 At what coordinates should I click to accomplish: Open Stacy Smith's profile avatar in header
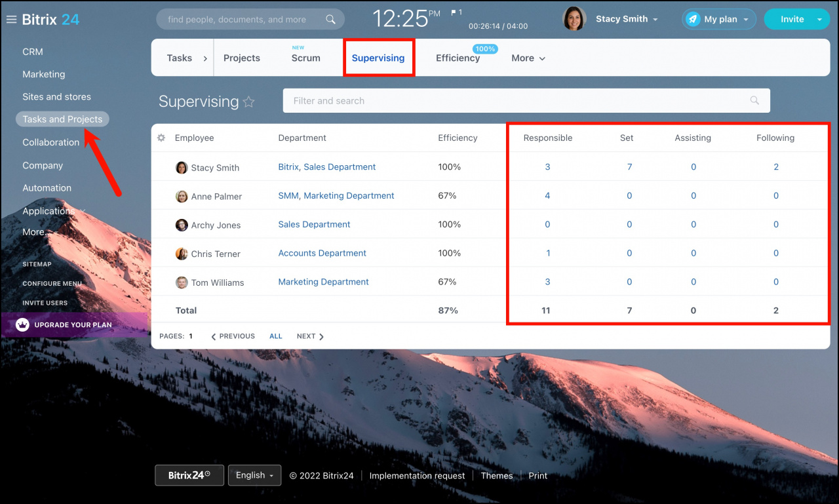pos(574,19)
